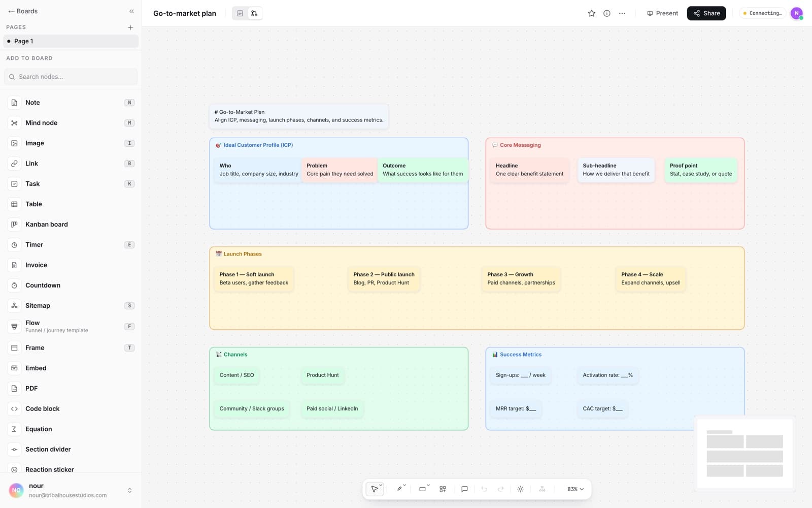Screen dimensions: 812x508
Task: Open the pointer tool options chevron
Action: click(381, 485)
